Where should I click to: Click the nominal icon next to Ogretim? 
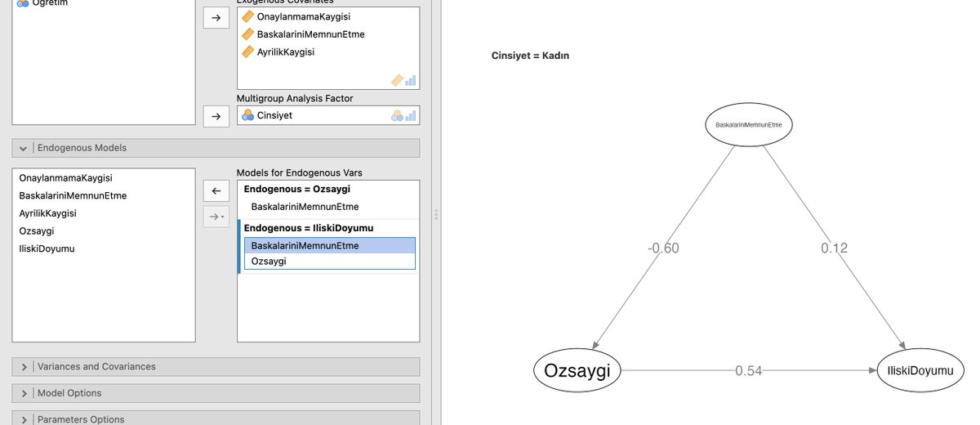click(22, 3)
